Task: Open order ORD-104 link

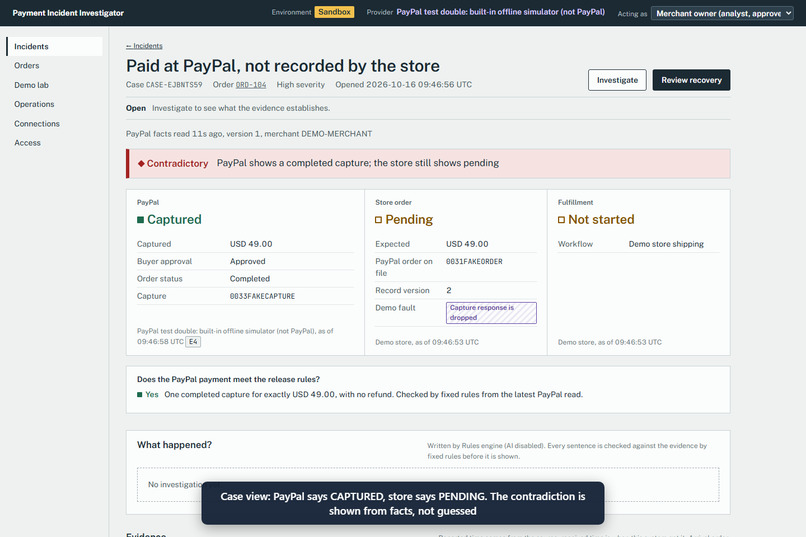Action: (x=251, y=85)
